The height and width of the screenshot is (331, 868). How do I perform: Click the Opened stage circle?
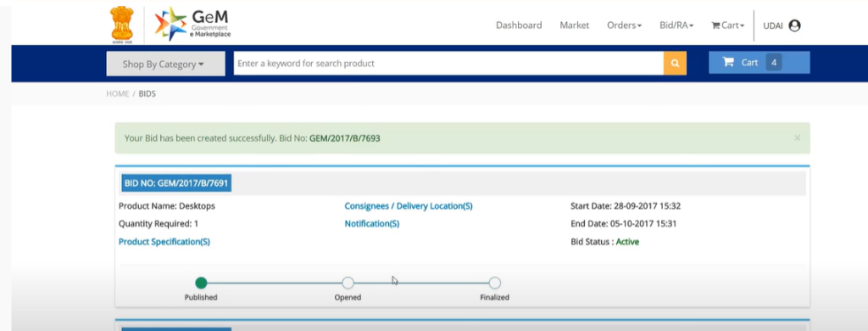(348, 283)
